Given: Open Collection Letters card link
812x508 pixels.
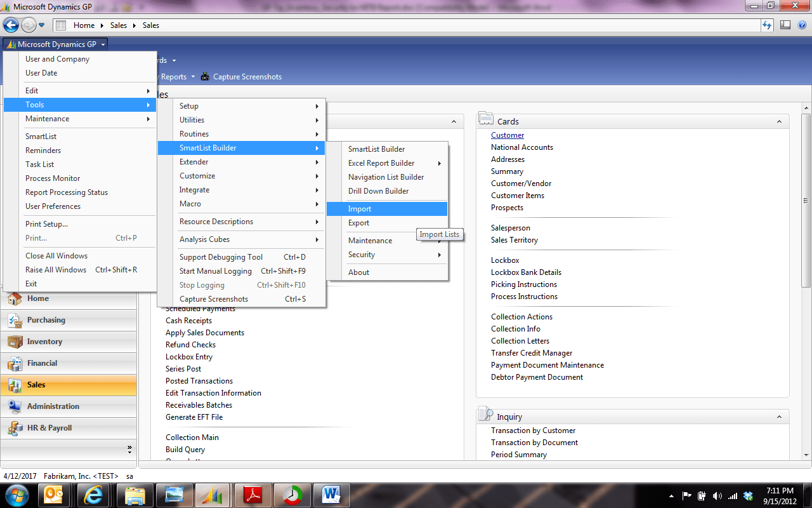Looking at the screenshot, I should coord(520,341).
